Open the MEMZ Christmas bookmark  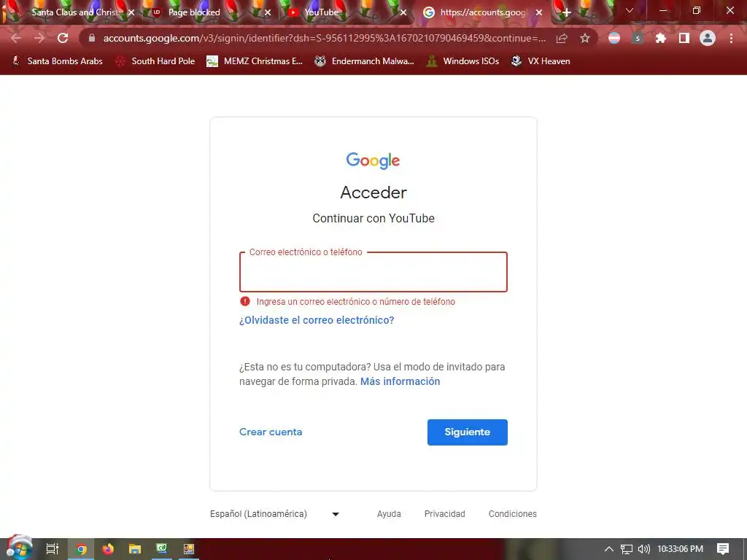coord(255,61)
